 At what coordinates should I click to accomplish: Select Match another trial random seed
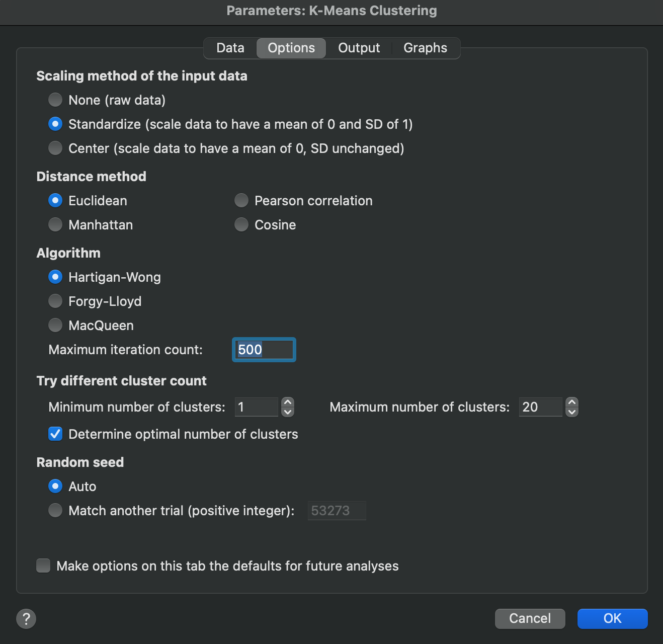(x=55, y=510)
